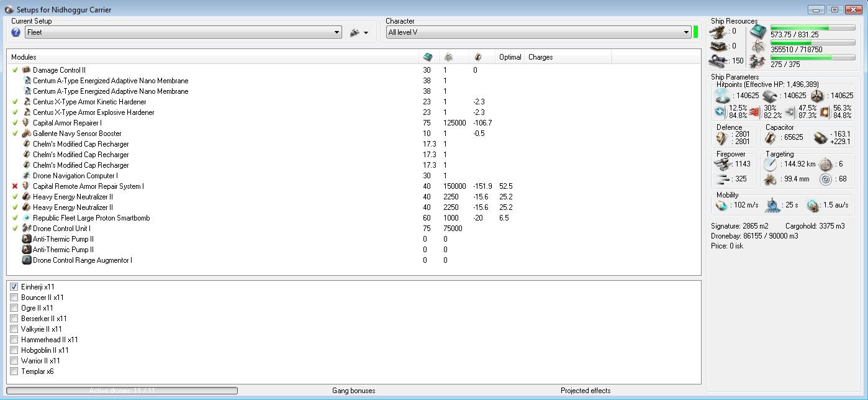The height and width of the screenshot is (400, 868).
Task: Click the thermal resistance flame icon
Action: point(754,112)
